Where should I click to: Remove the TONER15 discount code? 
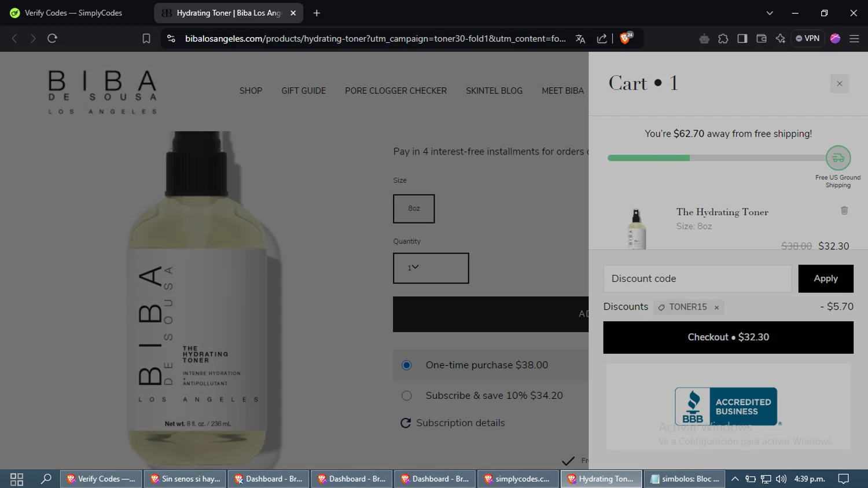tap(716, 307)
